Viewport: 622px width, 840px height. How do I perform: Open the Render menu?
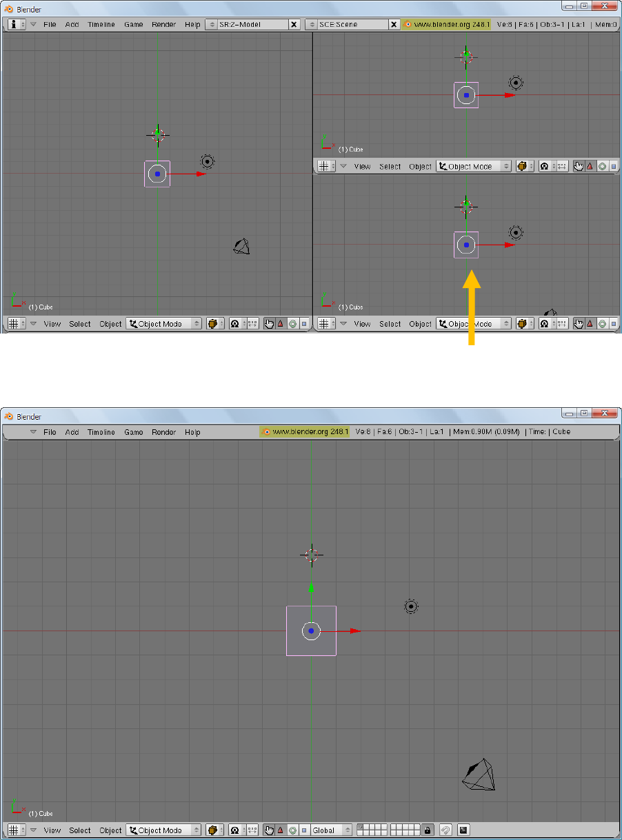pyautogui.click(x=164, y=24)
